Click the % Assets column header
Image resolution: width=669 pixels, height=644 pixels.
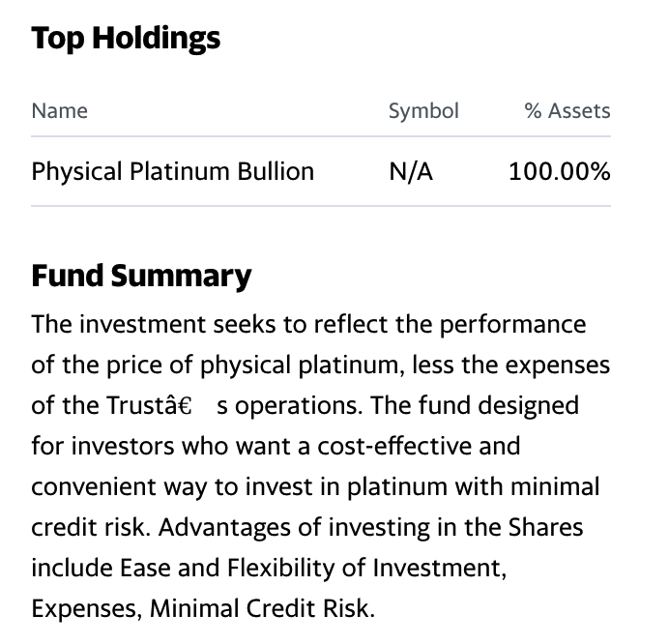coord(567,111)
